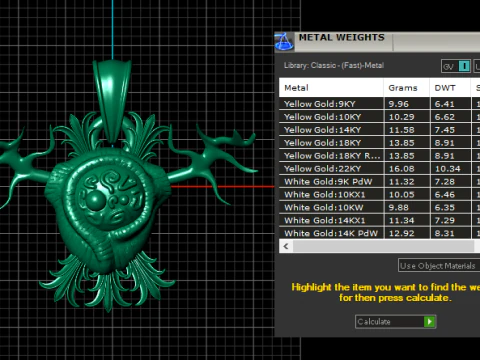Click the left arrow of the table's horizontal scrollbar
The height and width of the screenshot is (360, 480).
pyautogui.click(x=286, y=246)
